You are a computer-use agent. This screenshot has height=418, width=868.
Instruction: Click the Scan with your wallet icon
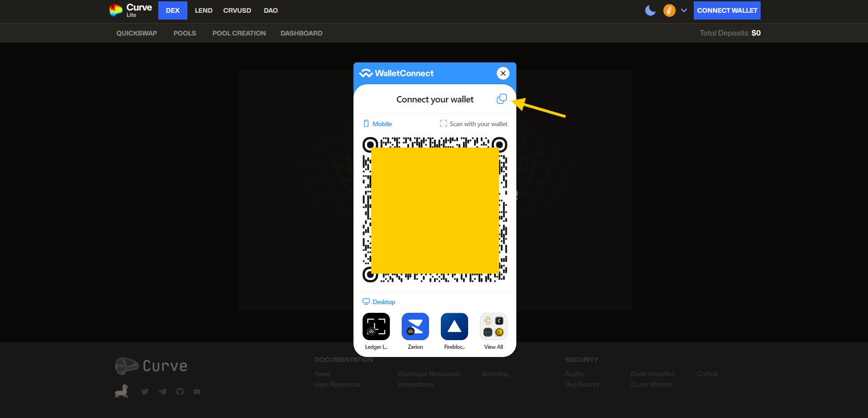point(444,123)
